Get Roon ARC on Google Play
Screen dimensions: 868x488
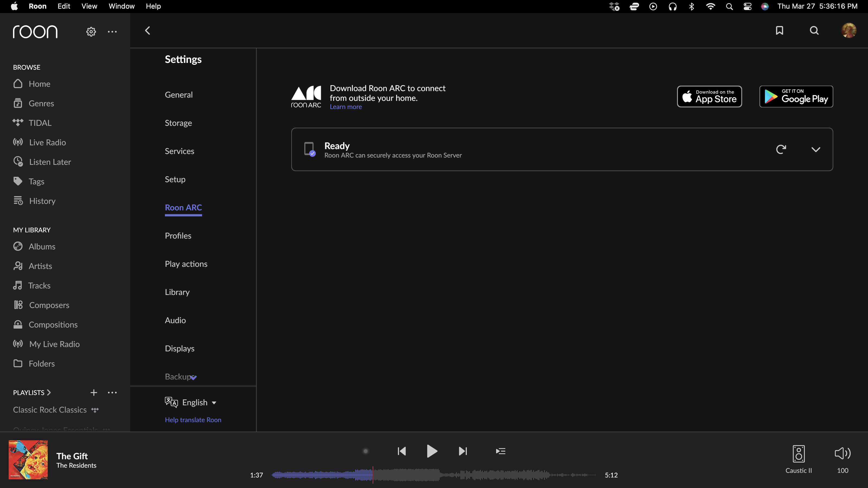pos(796,97)
